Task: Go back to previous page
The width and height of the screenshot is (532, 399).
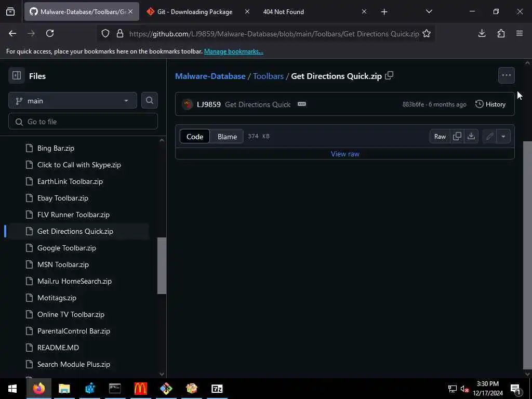Action: 12,33
